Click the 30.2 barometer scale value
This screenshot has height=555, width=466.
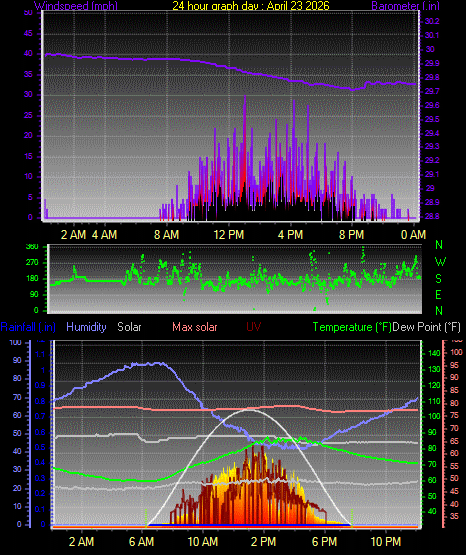click(432, 21)
